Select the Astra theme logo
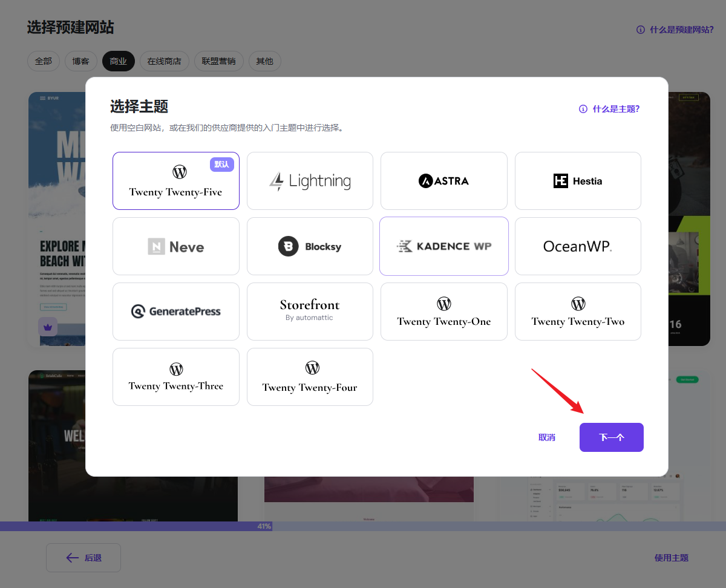 click(443, 181)
